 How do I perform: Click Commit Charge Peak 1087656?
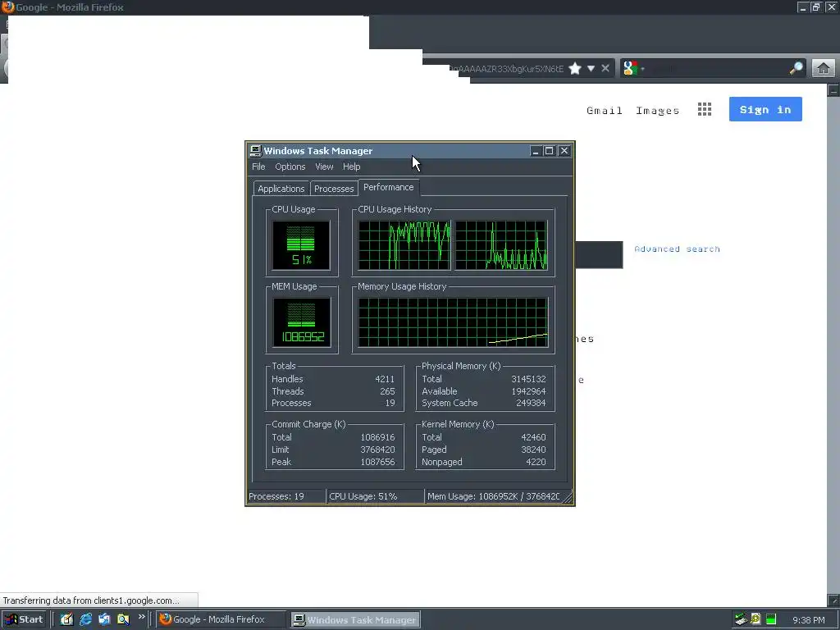click(377, 462)
